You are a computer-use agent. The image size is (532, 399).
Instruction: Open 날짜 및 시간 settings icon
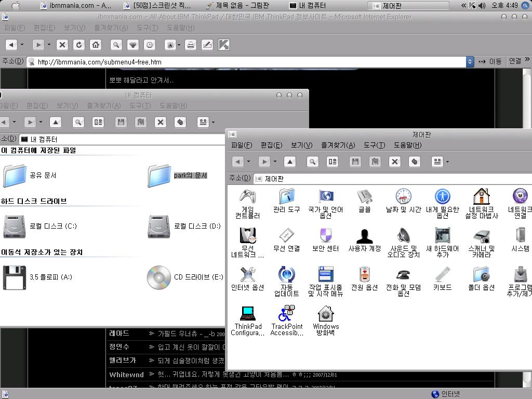tap(403, 196)
